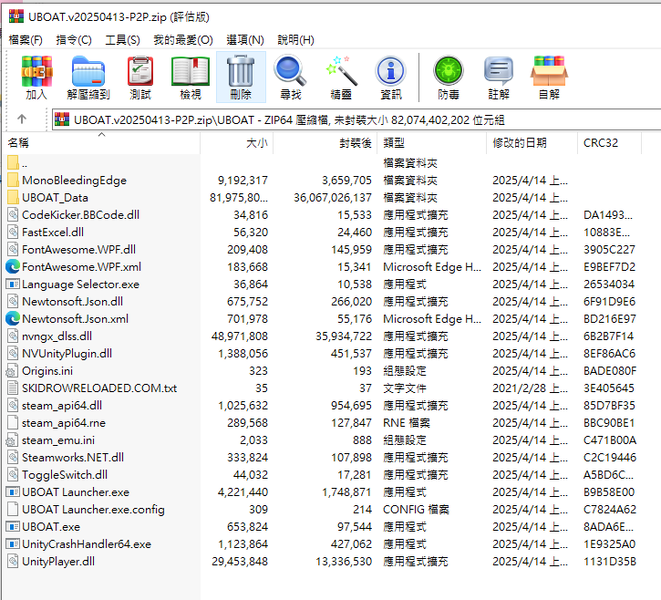
Task: Click the parent folder '..' icon
Action: 13,163
